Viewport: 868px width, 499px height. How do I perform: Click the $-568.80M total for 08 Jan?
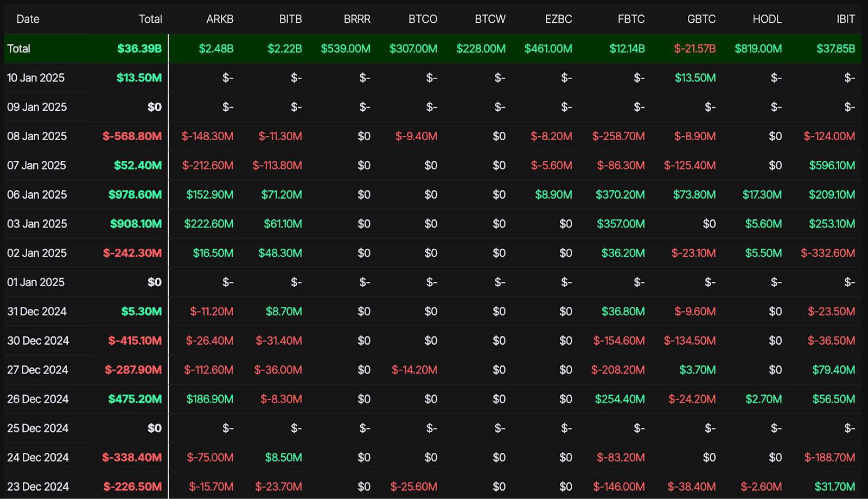[132, 136]
